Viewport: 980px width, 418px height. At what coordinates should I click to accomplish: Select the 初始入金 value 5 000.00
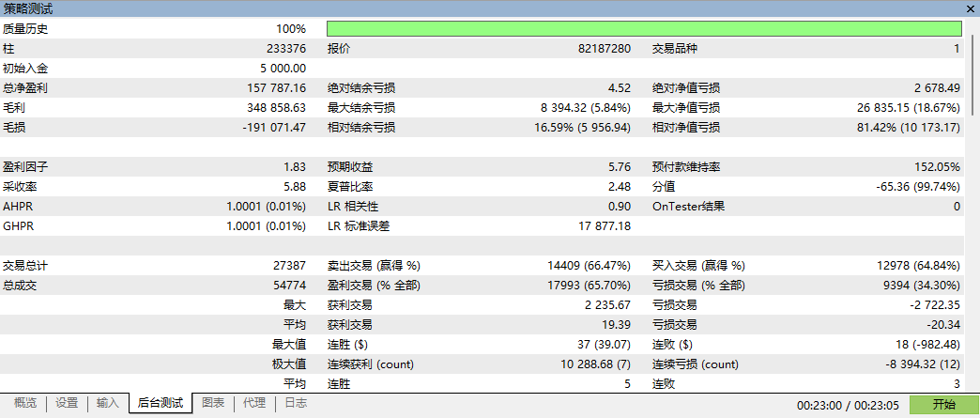(283, 69)
